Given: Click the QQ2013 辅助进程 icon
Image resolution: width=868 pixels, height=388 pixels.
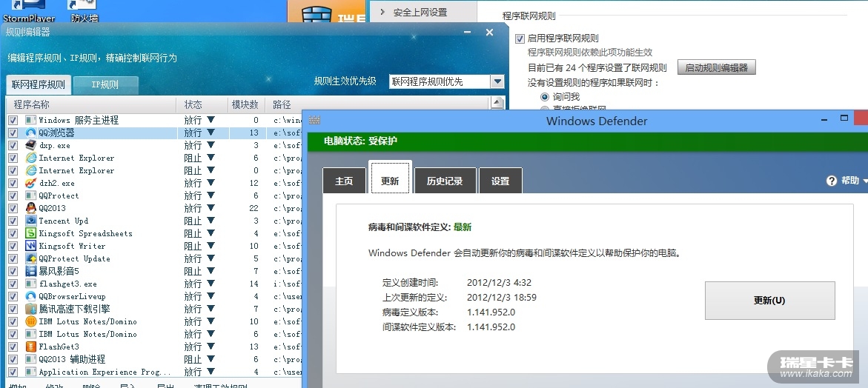Looking at the screenshot, I should pos(30,359).
